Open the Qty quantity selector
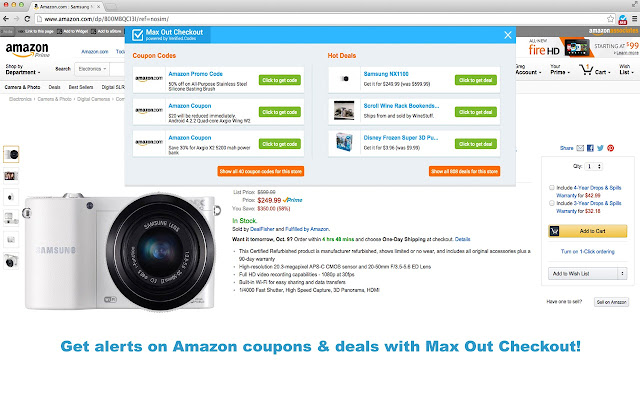The image size is (640, 400). (594, 167)
